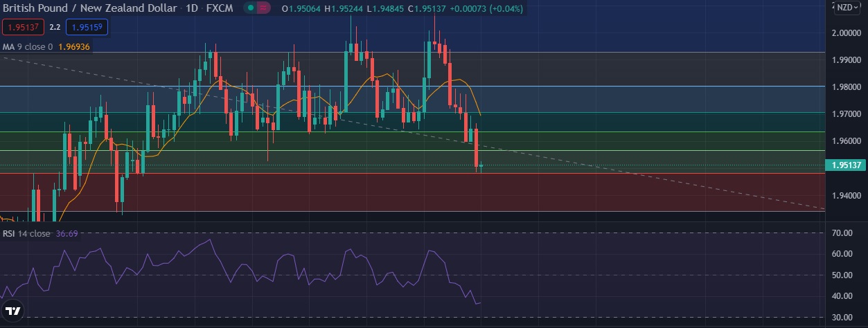The width and height of the screenshot is (868, 328).
Task: Click the close price C1.95137 in the header
Action: (427, 8)
